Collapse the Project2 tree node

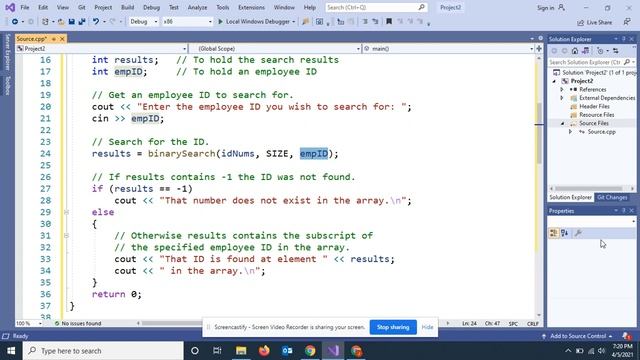point(554,81)
